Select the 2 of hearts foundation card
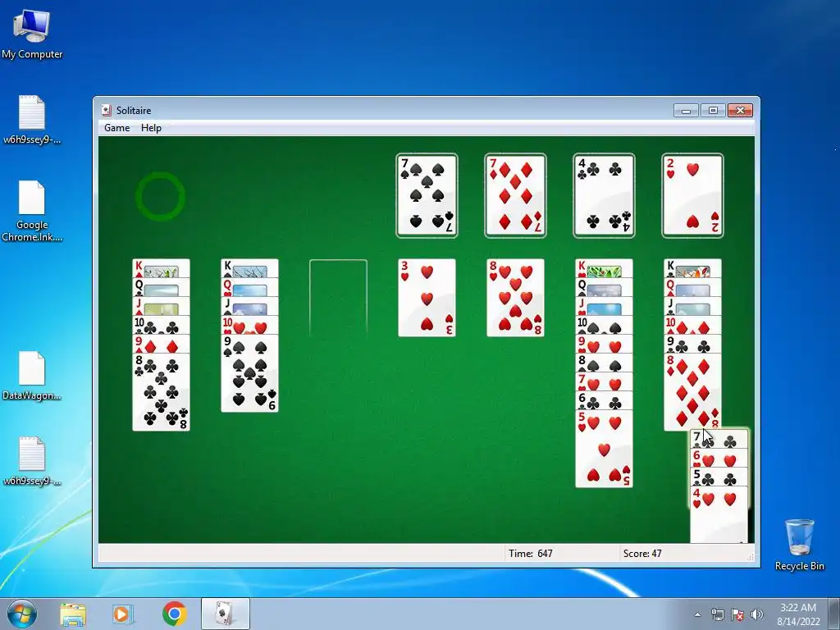Image resolution: width=840 pixels, height=630 pixels. (692, 195)
